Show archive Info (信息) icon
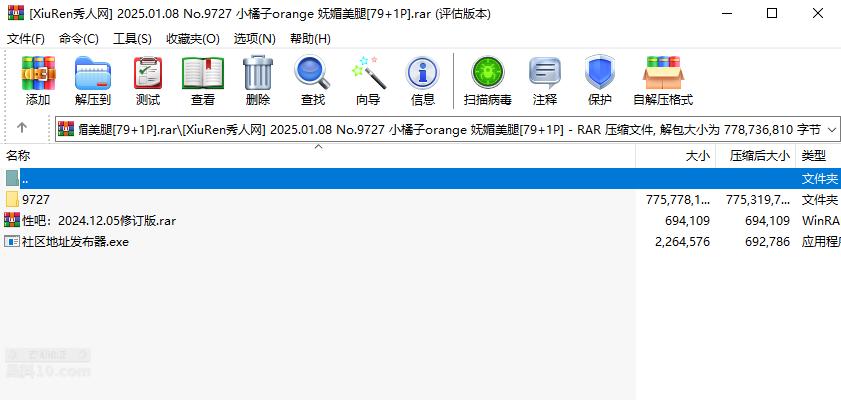Screen dimensions: 841x400 [x=423, y=73]
